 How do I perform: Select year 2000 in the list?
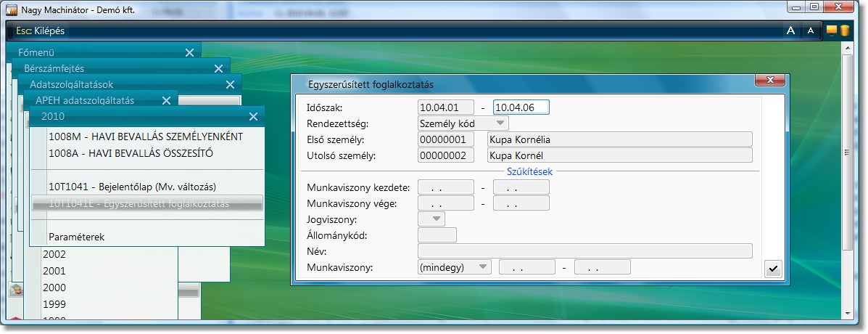point(54,288)
